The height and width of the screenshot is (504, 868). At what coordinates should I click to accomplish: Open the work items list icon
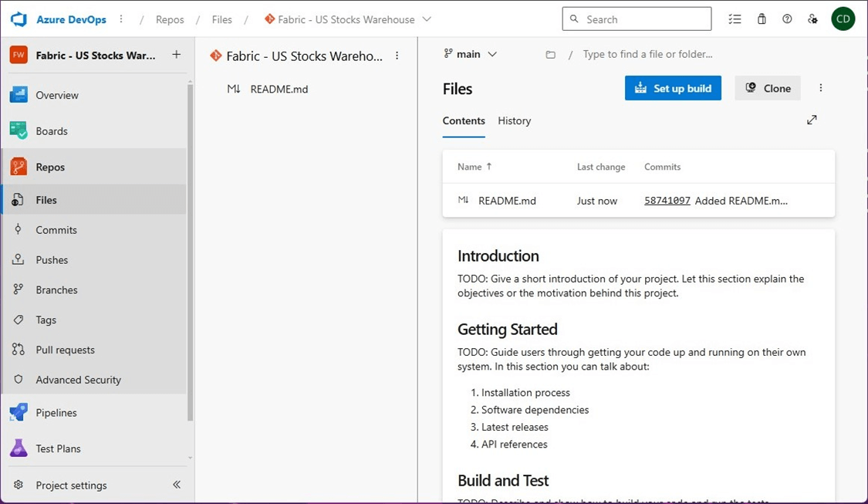[x=735, y=19]
